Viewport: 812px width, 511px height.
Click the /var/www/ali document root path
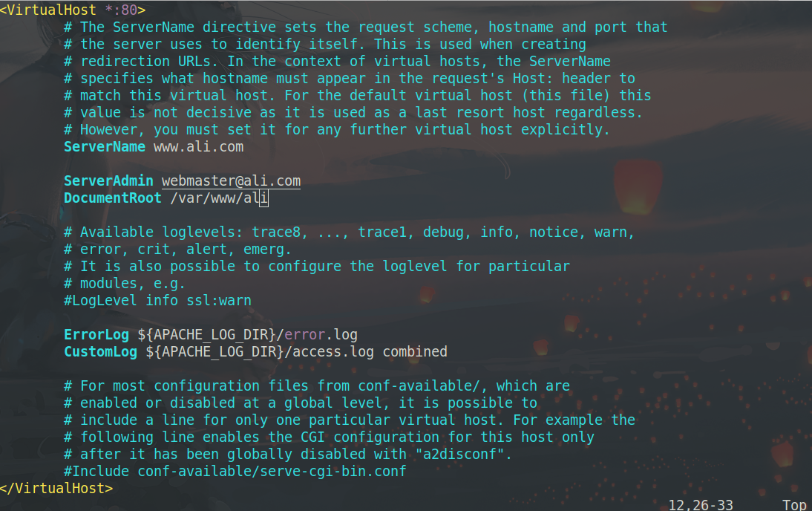218,198
